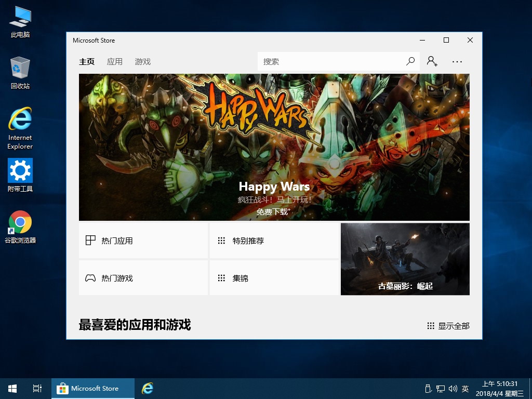Click the Internet Explorer taskbar icon

pos(148,389)
